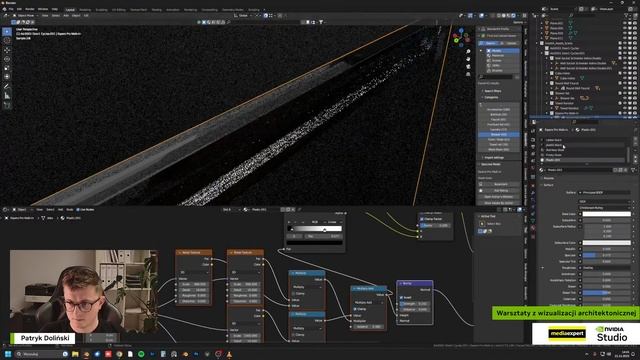Toggle Clamp on the upper Multiply node

293,293
